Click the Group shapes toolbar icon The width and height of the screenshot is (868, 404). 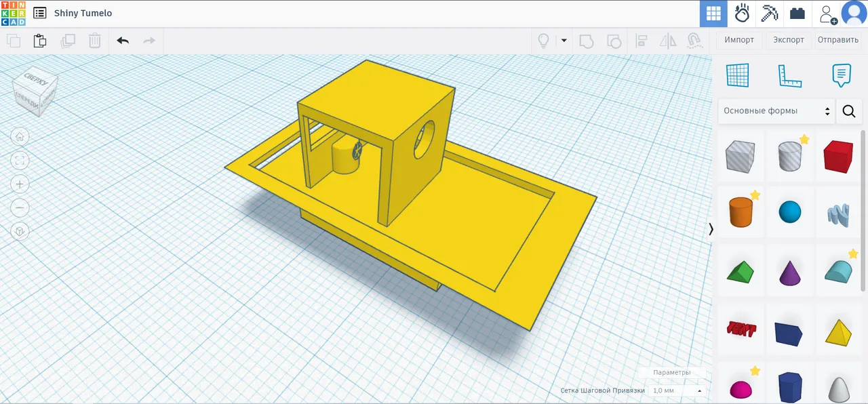click(586, 41)
